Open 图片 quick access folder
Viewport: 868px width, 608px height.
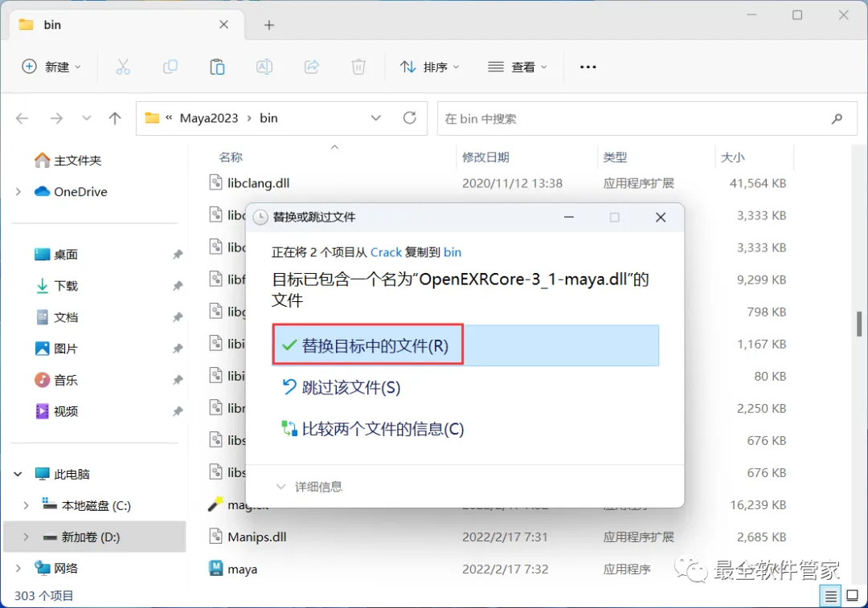[x=56, y=349]
